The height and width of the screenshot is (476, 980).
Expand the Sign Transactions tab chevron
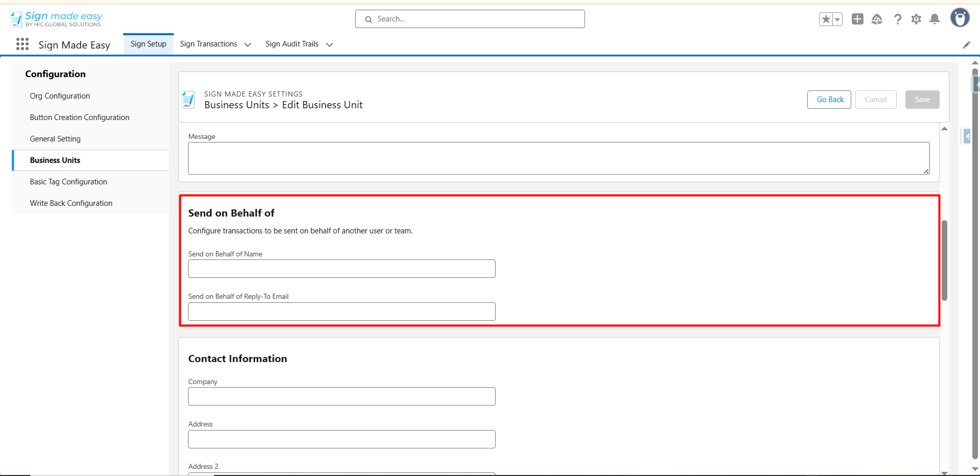248,45
